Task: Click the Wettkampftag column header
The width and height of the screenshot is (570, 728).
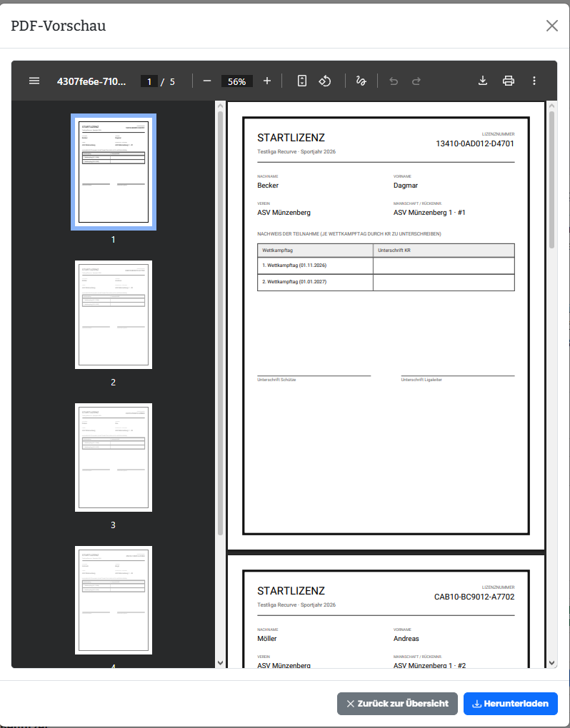Action: point(316,251)
